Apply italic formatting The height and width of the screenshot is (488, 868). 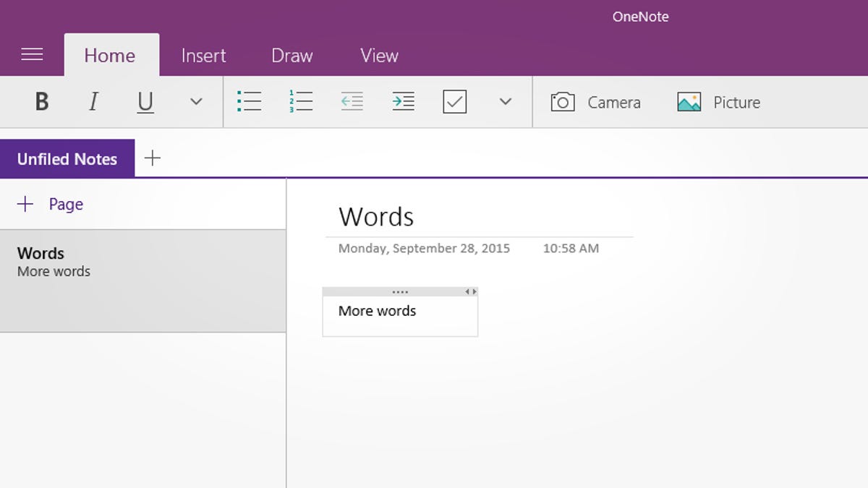(x=93, y=103)
